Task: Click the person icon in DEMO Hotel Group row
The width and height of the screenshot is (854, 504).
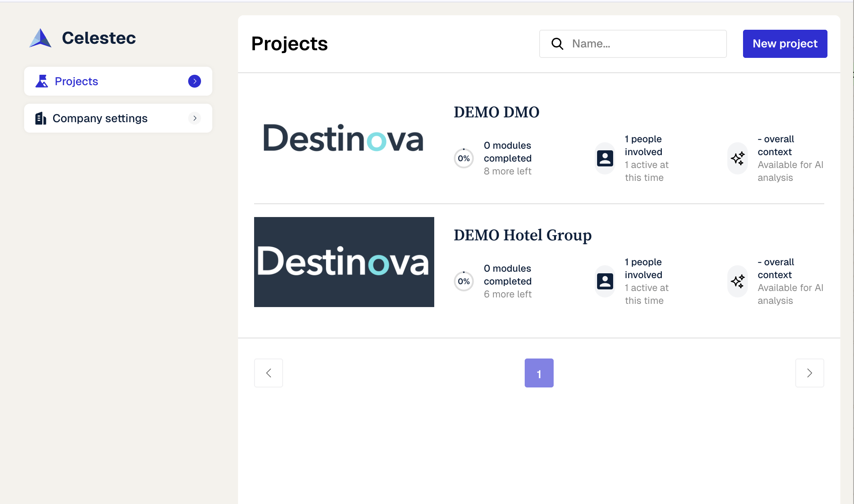Action: (605, 281)
